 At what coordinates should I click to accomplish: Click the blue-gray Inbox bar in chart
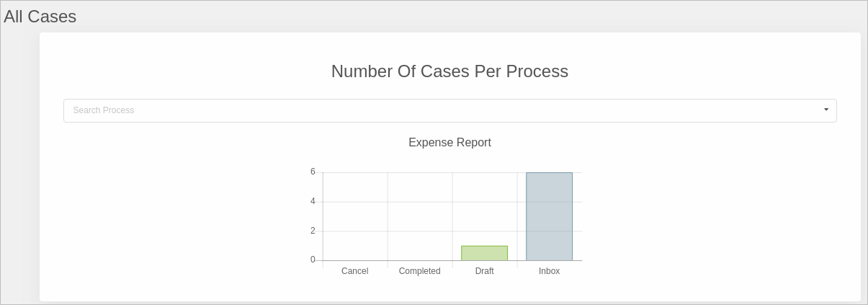pyautogui.click(x=549, y=216)
